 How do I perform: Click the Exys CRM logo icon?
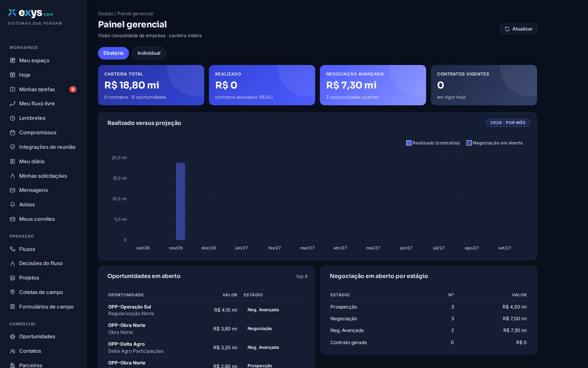pyautogui.click(x=12, y=13)
